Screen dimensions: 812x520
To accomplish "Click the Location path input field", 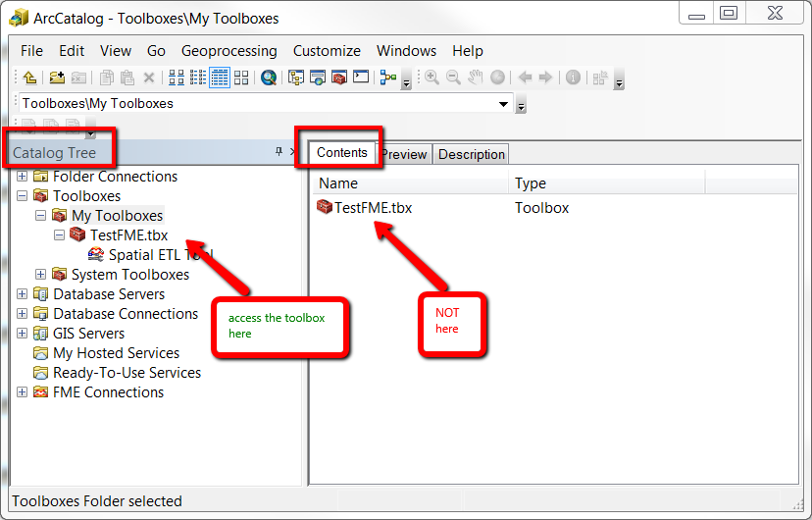I will click(257, 104).
